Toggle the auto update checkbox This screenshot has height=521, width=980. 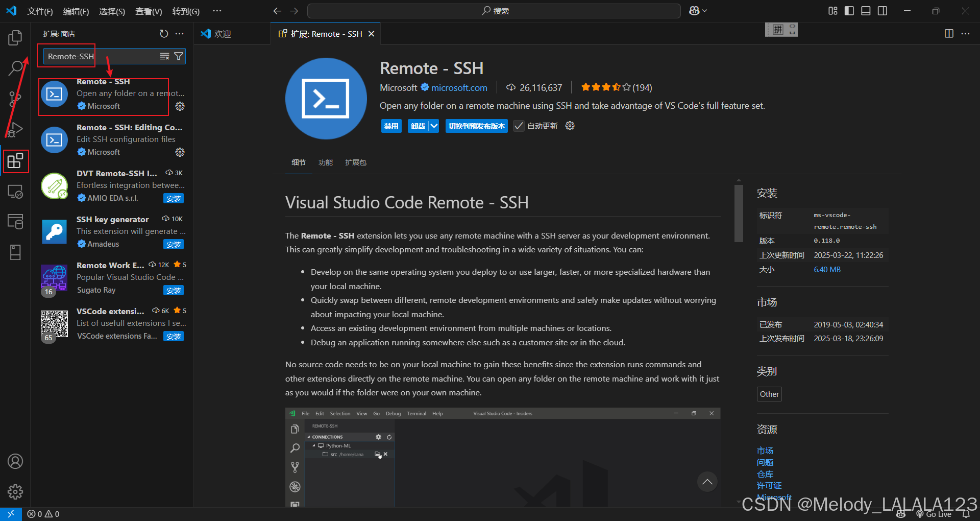tap(519, 126)
